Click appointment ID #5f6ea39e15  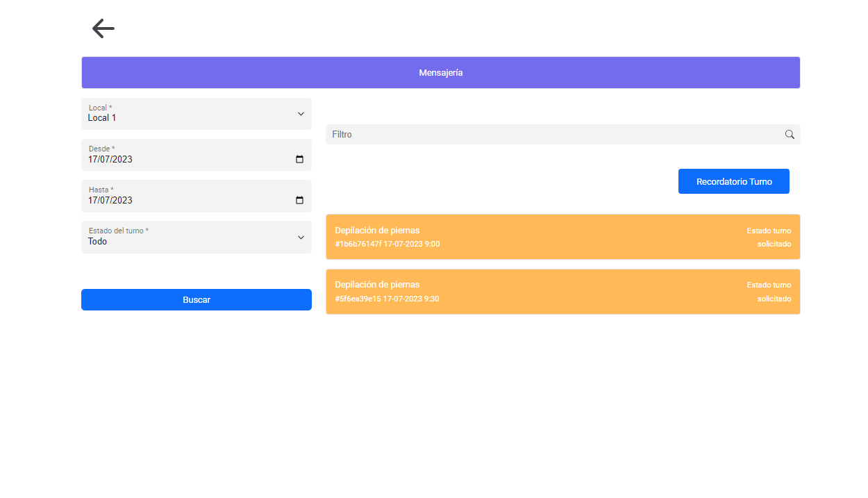click(358, 299)
